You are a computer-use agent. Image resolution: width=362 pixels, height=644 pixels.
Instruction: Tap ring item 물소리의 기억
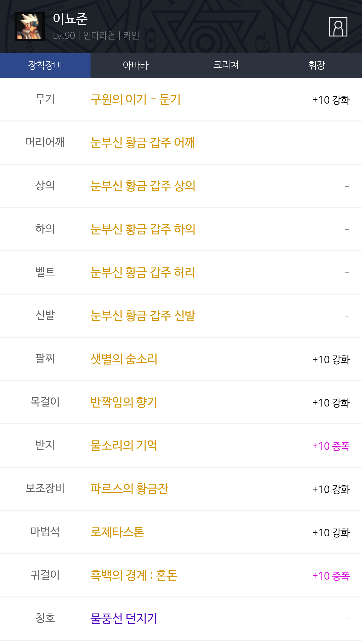click(x=124, y=446)
